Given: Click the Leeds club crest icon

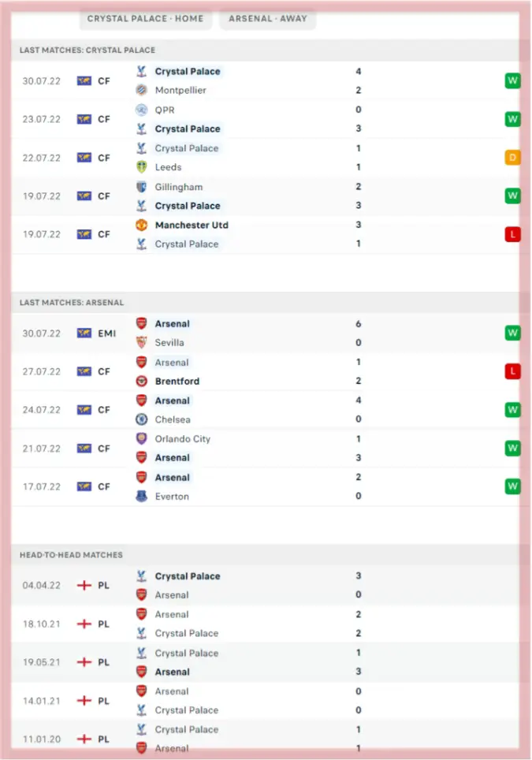Looking at the screenshot, I should coord(142,167).
